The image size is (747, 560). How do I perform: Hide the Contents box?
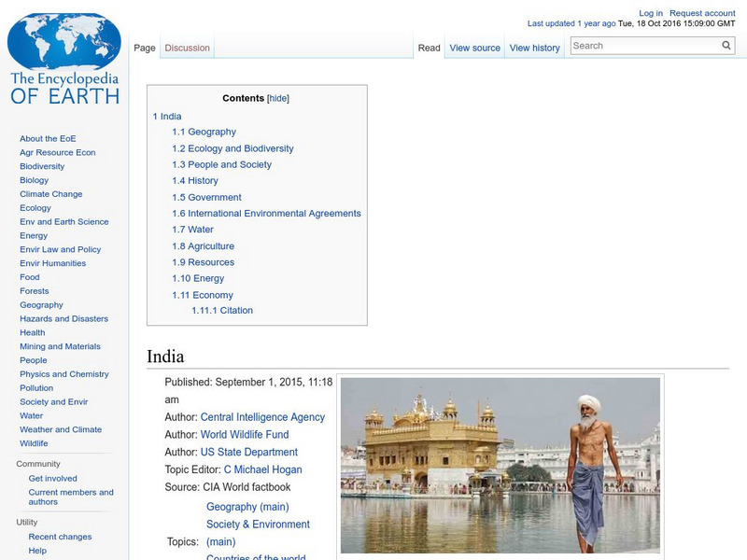tap(279, 97)
